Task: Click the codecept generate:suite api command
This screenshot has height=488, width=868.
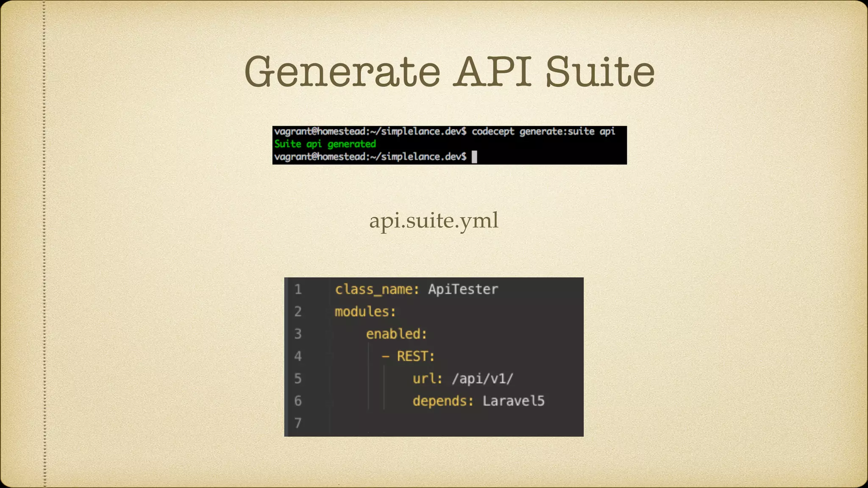Action: click(x=543, y=131)
